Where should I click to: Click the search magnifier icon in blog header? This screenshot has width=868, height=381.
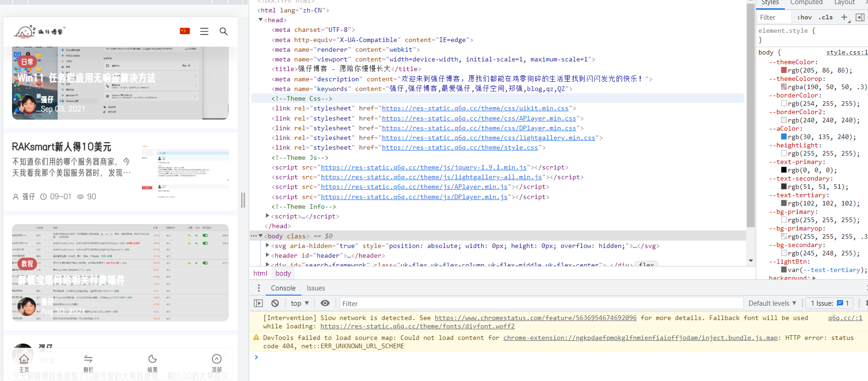223,31
